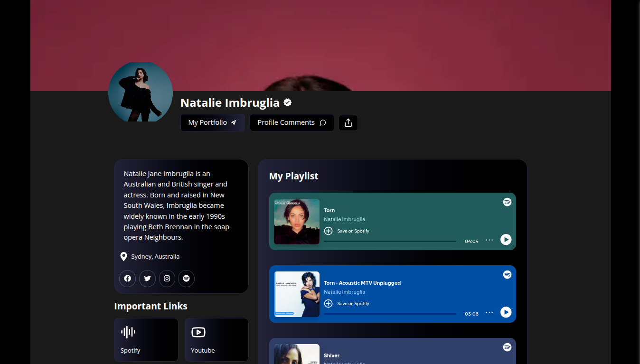Click the Spotify logo on the Shiver card

click(507, 347)
